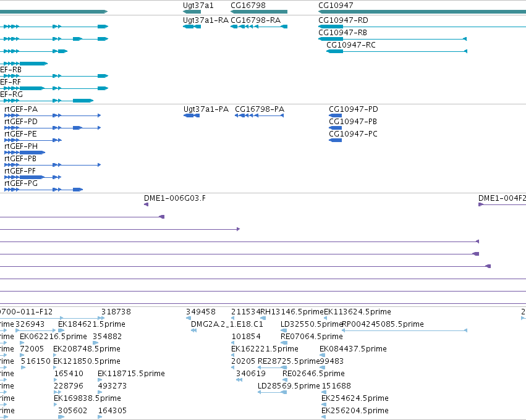
Task: Select the 318738 feature label
Action: click(x=116, y=312)
